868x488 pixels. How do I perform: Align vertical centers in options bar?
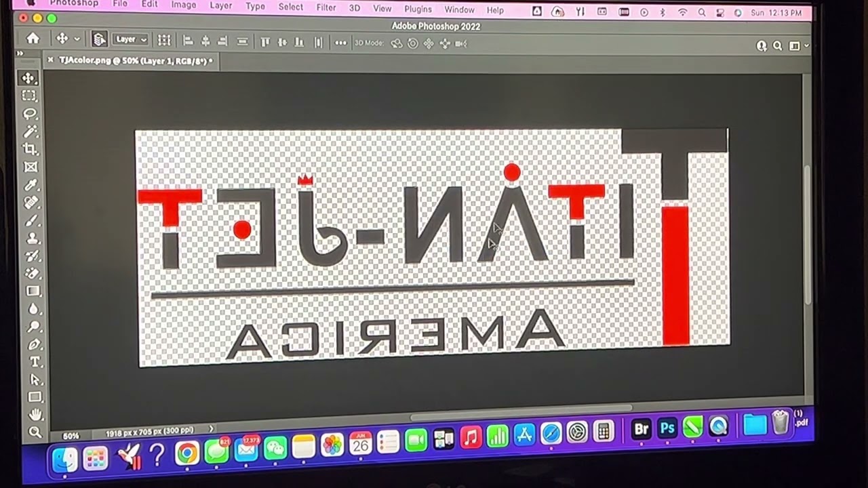point(282,42)
